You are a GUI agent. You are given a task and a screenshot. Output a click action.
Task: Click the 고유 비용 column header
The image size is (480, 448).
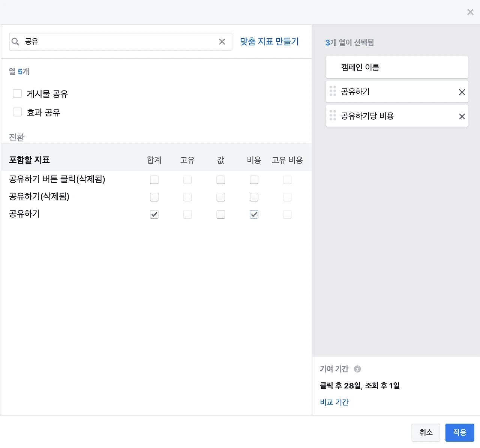click(287, 160)
